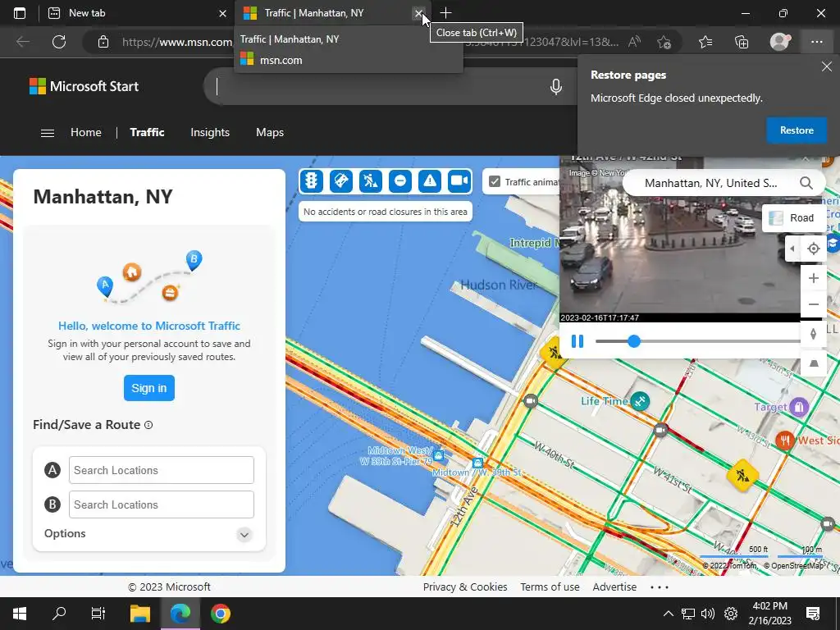Image resolution: width=840 pixels, height=630 pixels.
Task: Zoom out on the map
Action: tap(813, 304)
